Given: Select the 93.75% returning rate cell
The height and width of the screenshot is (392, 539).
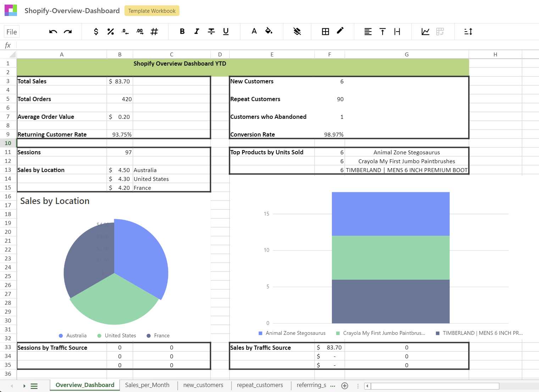Looking at the screenshot, I should pyautogui.click(x=120, y=134).
